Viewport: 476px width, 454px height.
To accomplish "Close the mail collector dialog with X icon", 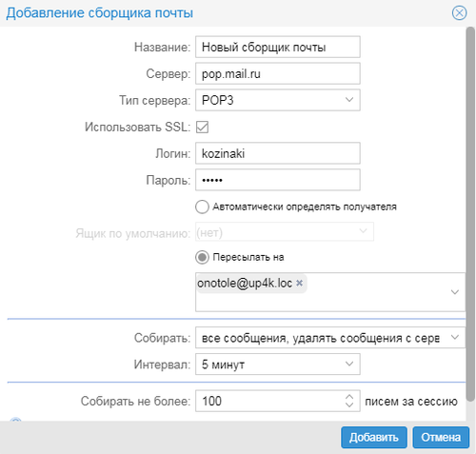I will tap(459, 13).
